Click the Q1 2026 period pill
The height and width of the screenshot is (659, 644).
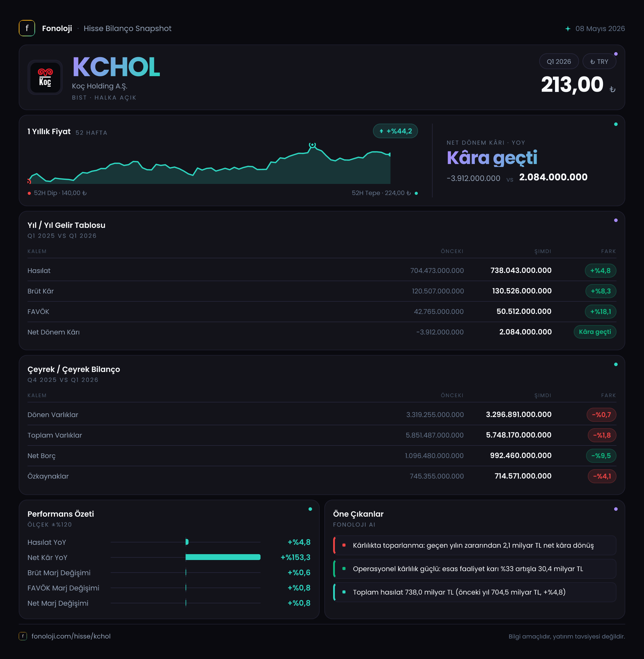pos(559,62)
